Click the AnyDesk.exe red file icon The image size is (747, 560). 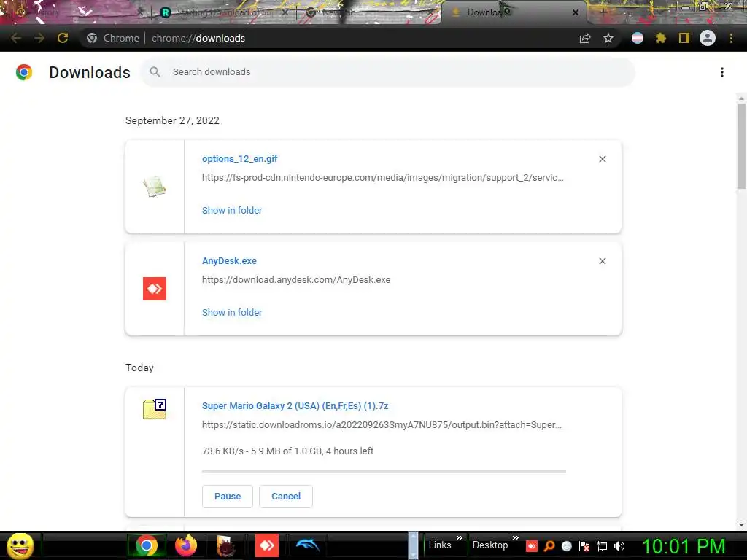click(155, 289)
